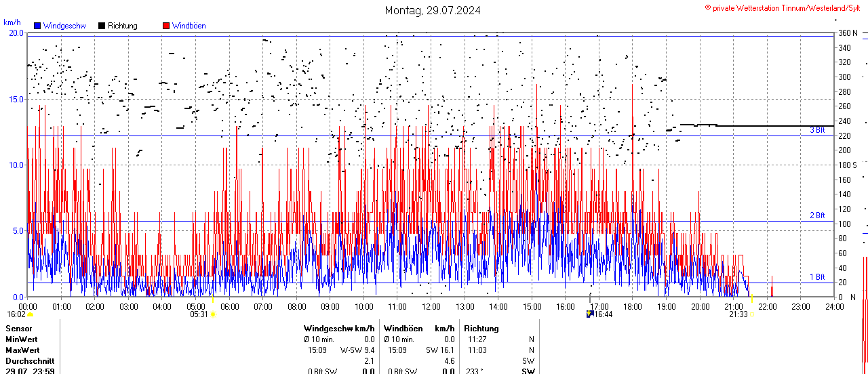Click the 2 Bft threshold label
The width and height of the screenshot is (868, 374).
(817, 215)
